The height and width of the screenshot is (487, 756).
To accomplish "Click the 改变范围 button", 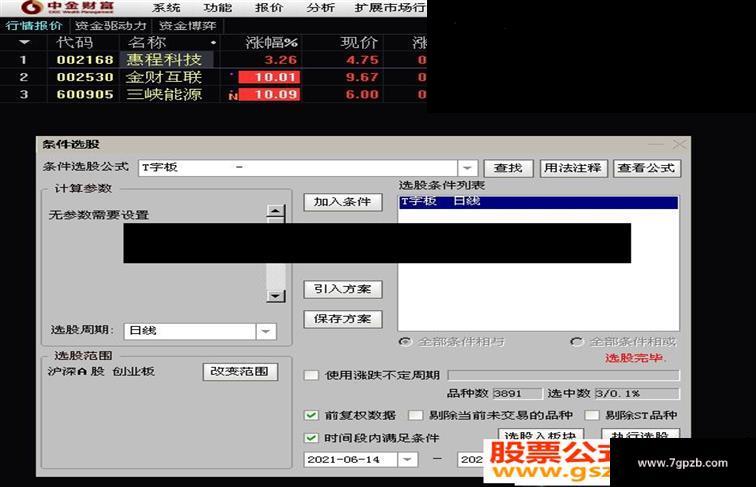I will [x=240, y=372].
